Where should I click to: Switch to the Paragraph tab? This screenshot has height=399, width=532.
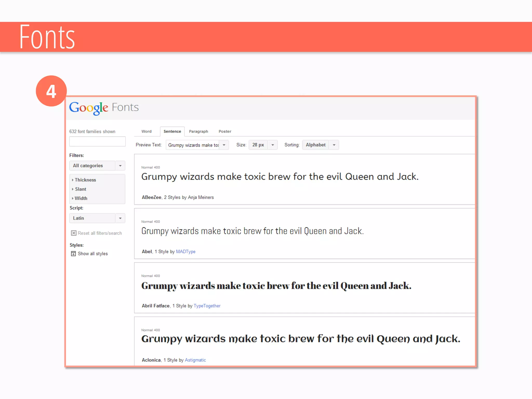tap(198, 131)
